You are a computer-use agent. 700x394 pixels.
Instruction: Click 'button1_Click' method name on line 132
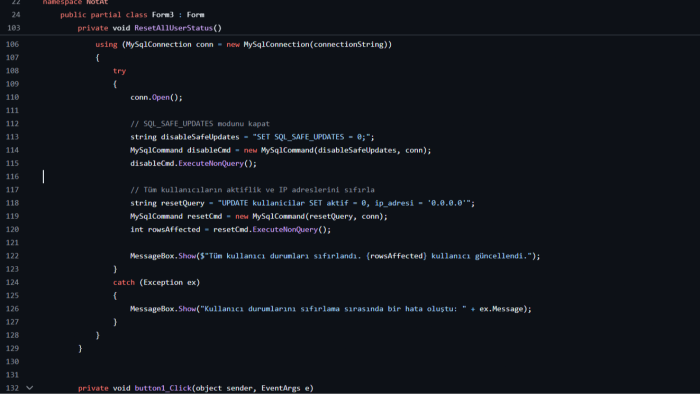coord(163,388)
